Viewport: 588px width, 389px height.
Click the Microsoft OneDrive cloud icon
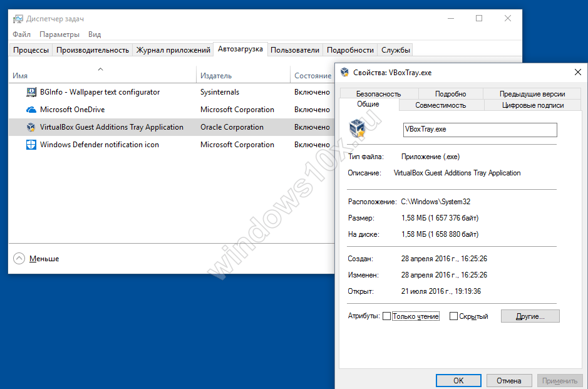(x=31, y=110)
